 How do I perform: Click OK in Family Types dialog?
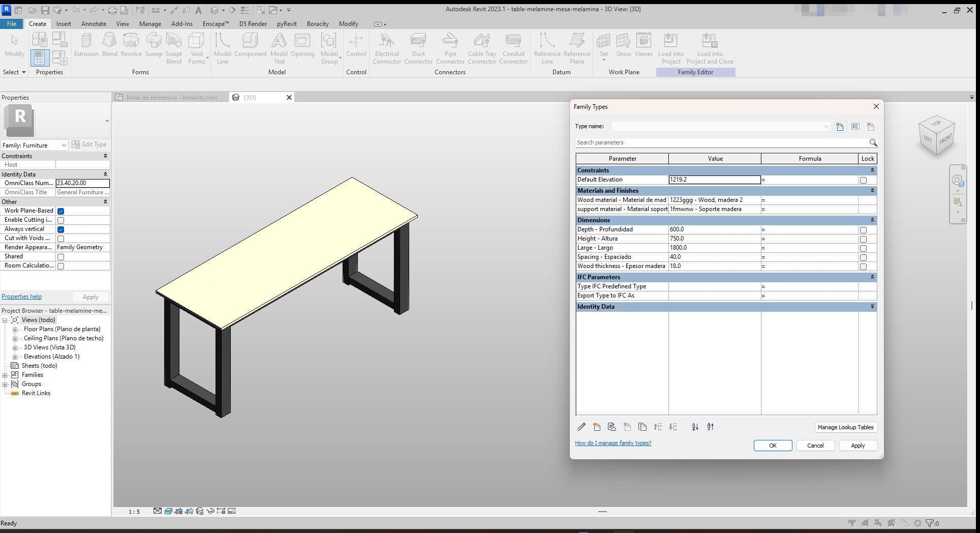(x=773, y=446)
